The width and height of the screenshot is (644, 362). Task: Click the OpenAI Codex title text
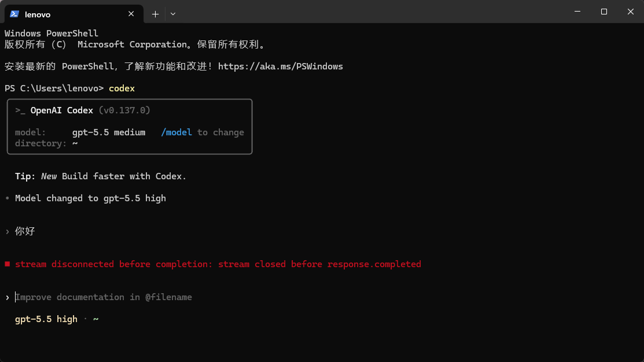pos(61,110)
